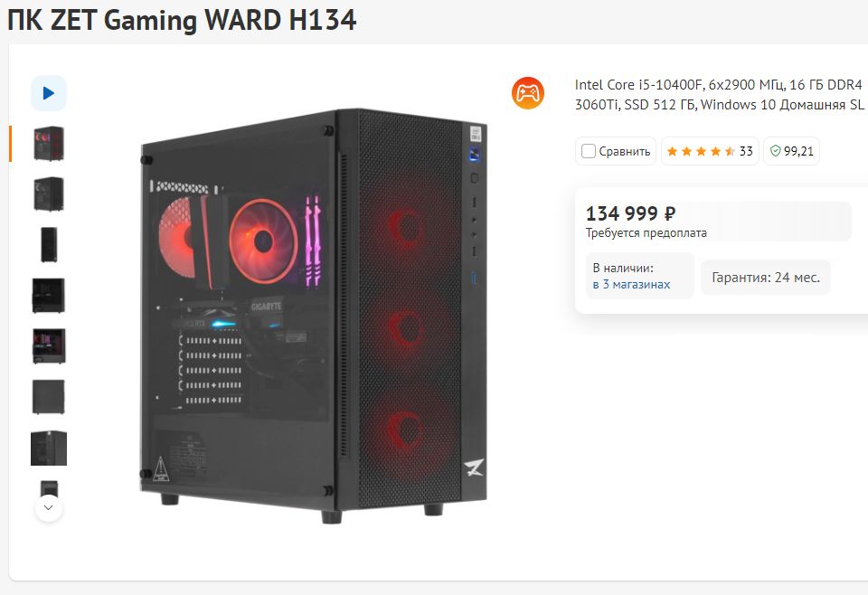Select the second thumbnail of the dark case
The height and width of the screenshot is (595, 868).
(49, 194)
